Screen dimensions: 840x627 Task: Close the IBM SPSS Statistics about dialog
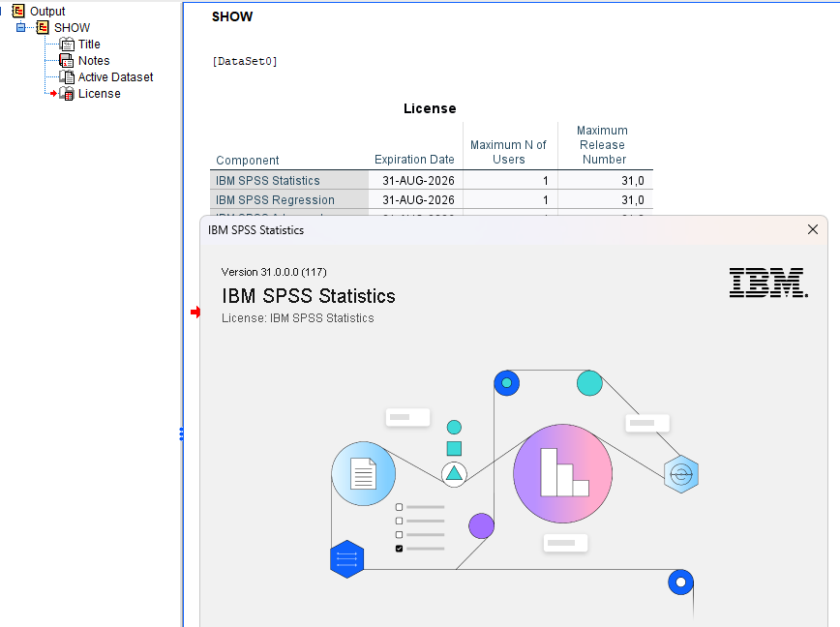pyautogui.click(x=813, y=229)
